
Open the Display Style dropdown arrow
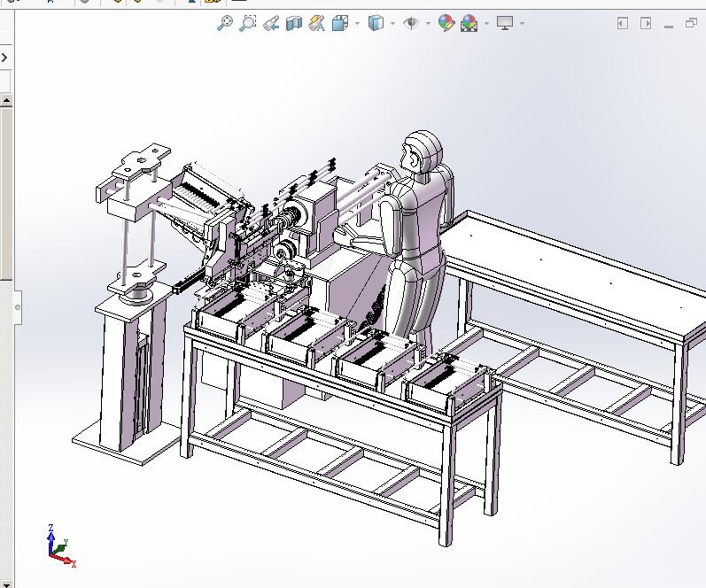point(392,23)
